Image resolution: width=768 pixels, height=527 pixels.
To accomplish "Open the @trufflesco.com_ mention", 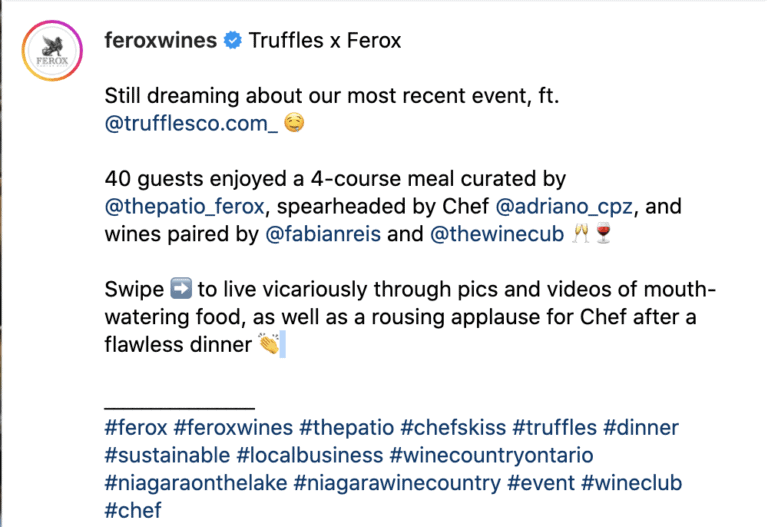I will [191, 123].
